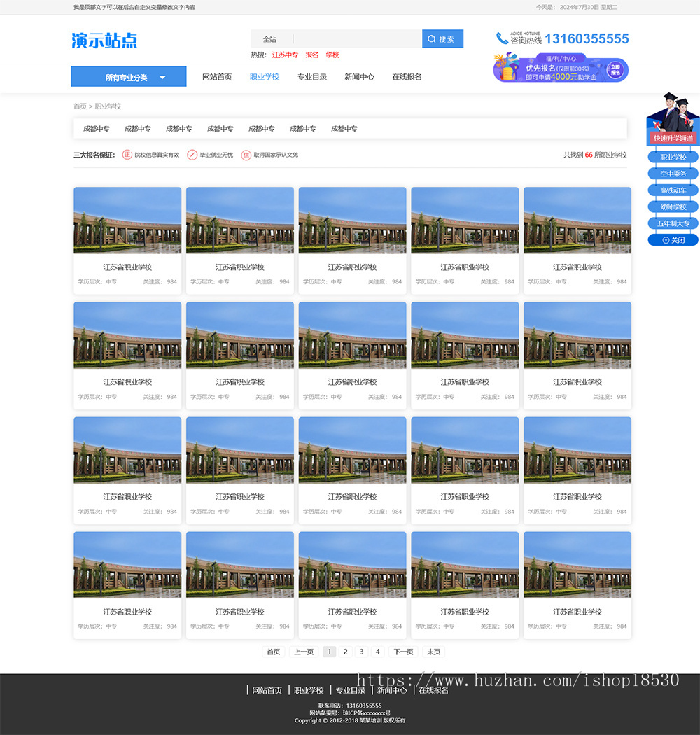700x735 pixels.
Task: Select page 4 in pagination
Action: pyautogui.click(x=377, y=652)
